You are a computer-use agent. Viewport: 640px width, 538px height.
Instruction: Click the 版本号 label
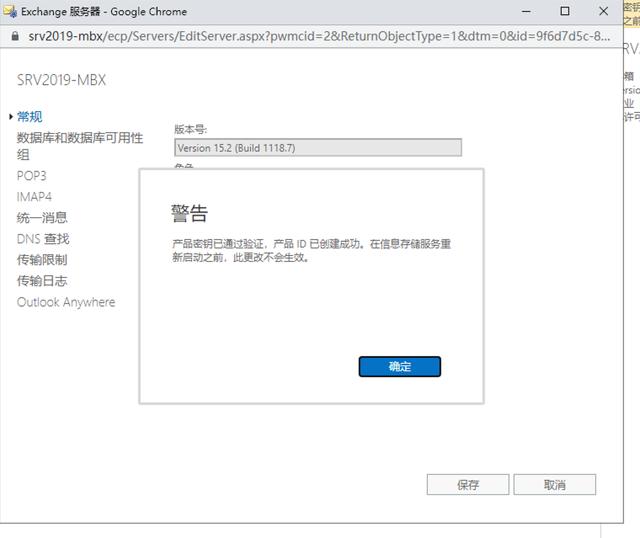[x=190, y=129]
